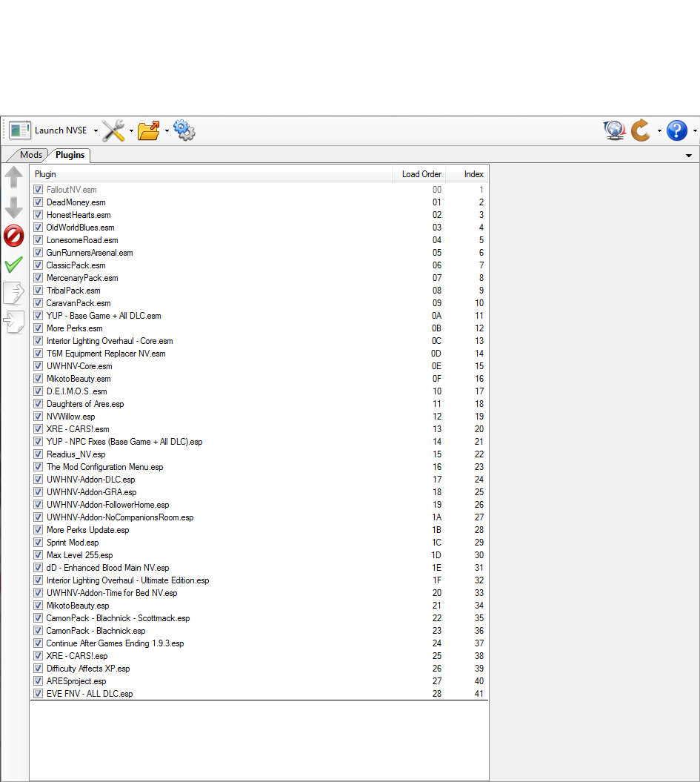Open the blue help question mark icon
Image resolution: width=700 pixels, height=782 pixels.
pos(677,130)
